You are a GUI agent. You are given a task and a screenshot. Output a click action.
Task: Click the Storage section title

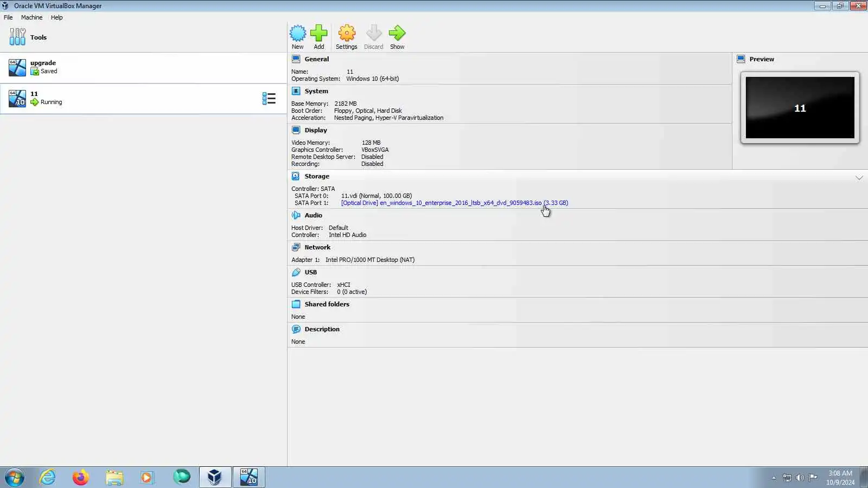(x=317, y=176)
